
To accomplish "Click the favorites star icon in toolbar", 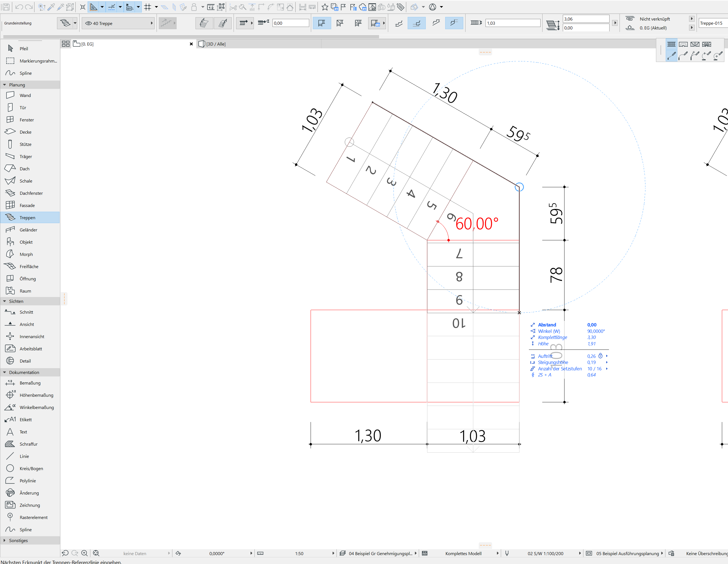I will [x=325, y=7].
